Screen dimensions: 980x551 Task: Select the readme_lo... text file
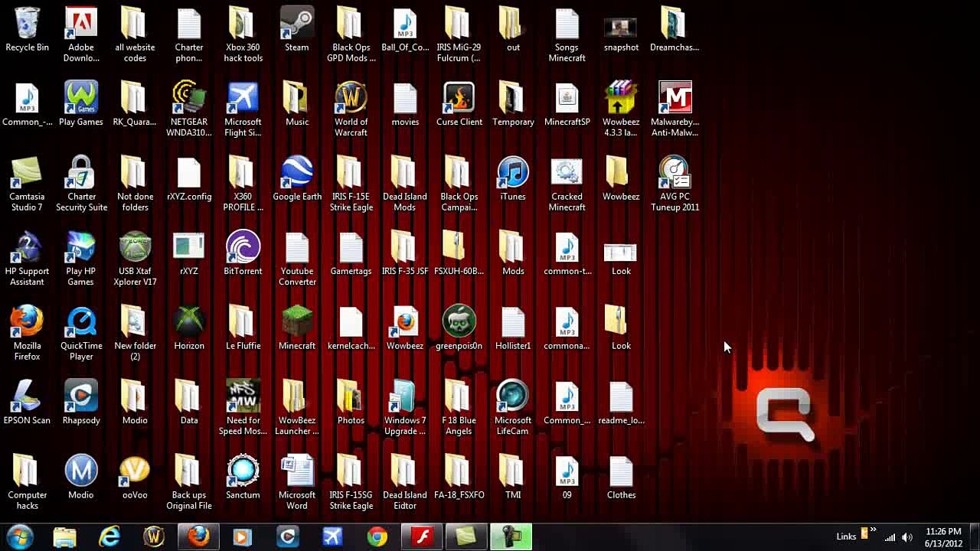pos(621,403)
